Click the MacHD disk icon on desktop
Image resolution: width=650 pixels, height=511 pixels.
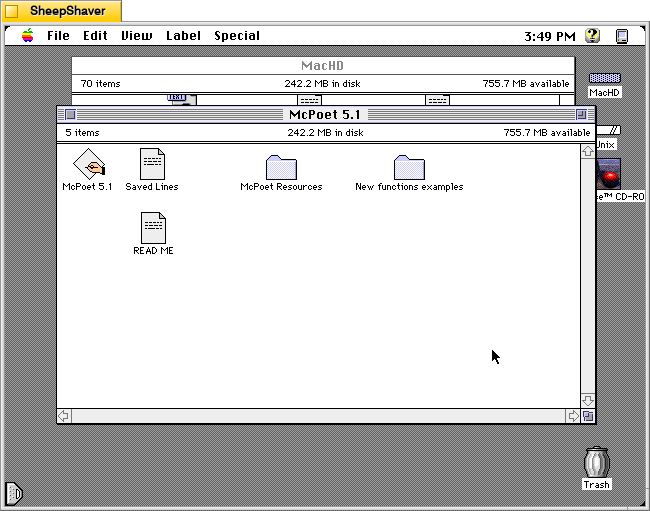point(604,78)
